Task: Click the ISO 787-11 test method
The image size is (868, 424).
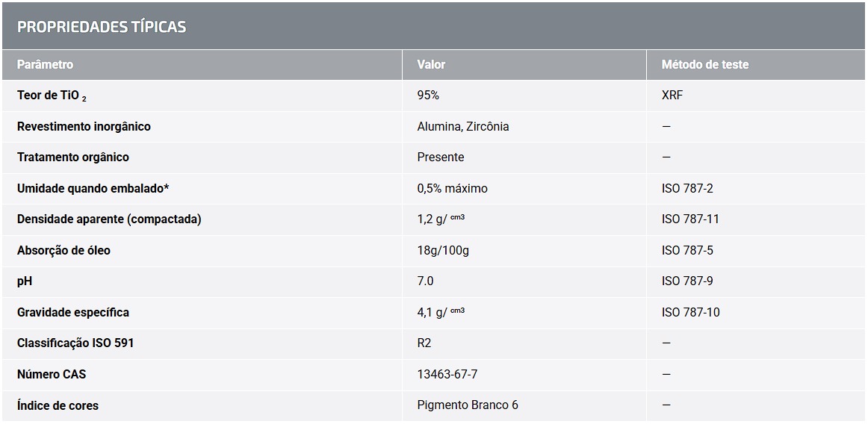Action: point(690,219)
